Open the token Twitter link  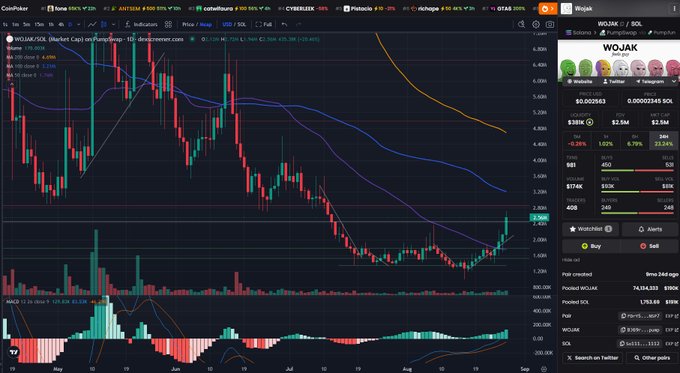(613, 82)
